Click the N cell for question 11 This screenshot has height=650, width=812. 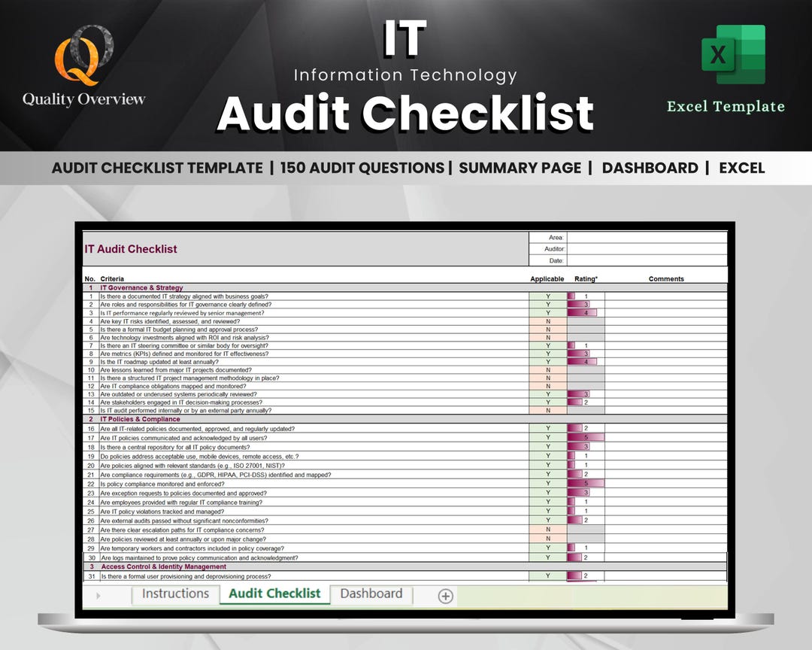548,378
